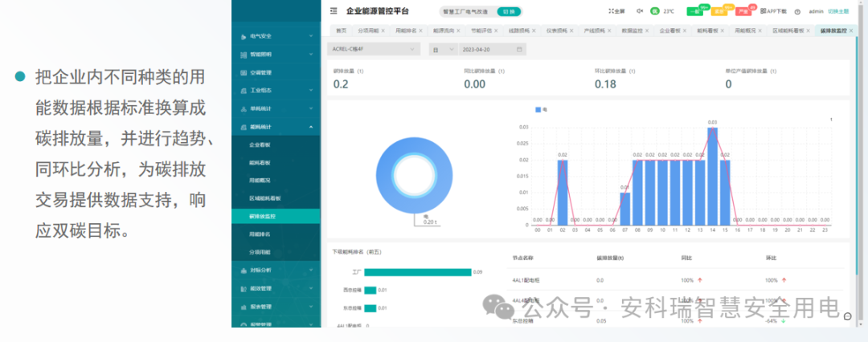The height and width of the screenshot is (342, 868).
Task: Open 用能排名 in the sidebar submenu
Action: 276,234
